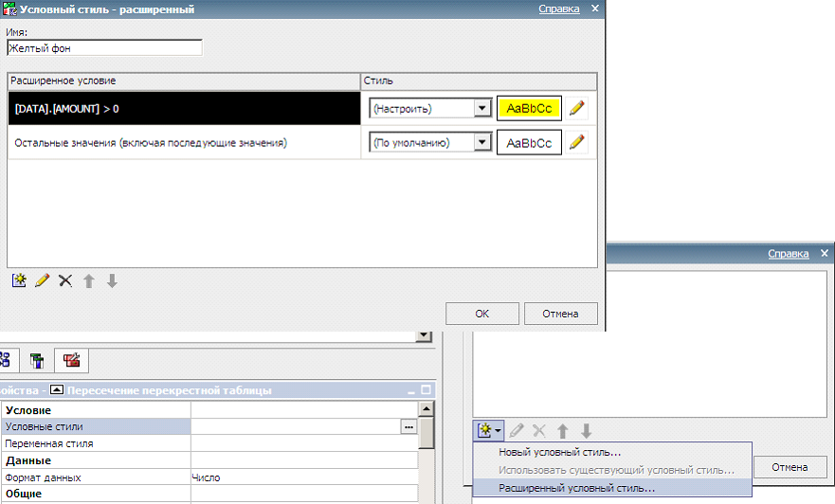Edit the style for the Остальные значения row
The height and width of the screenshot is (504, 835).
pos(577,143)
